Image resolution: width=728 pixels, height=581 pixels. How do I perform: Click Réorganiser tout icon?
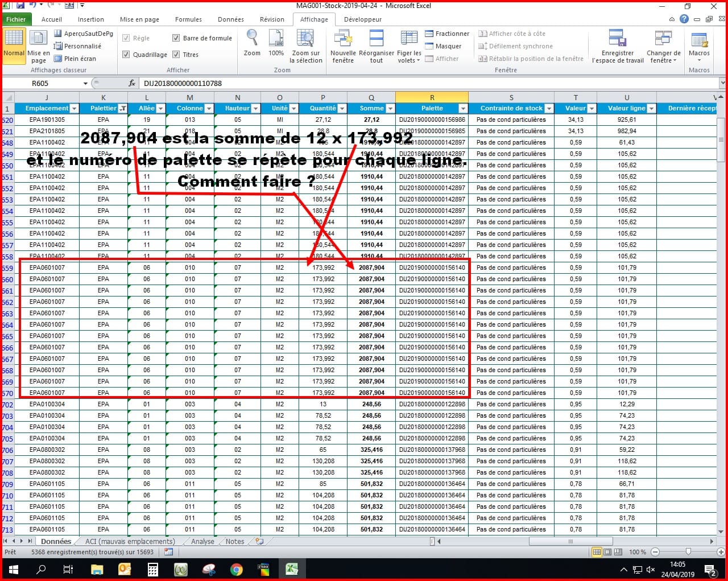(376, 40)
